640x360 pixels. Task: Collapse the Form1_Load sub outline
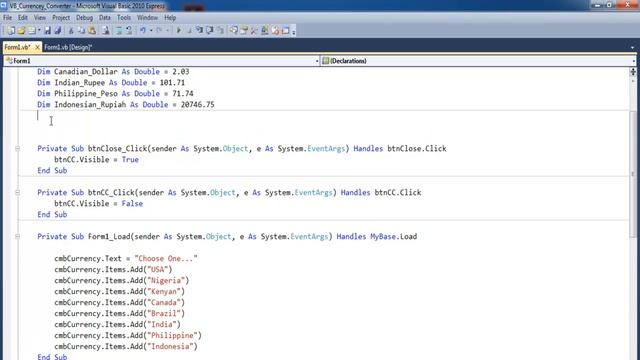pyautogui.click(x=18, y=237)
